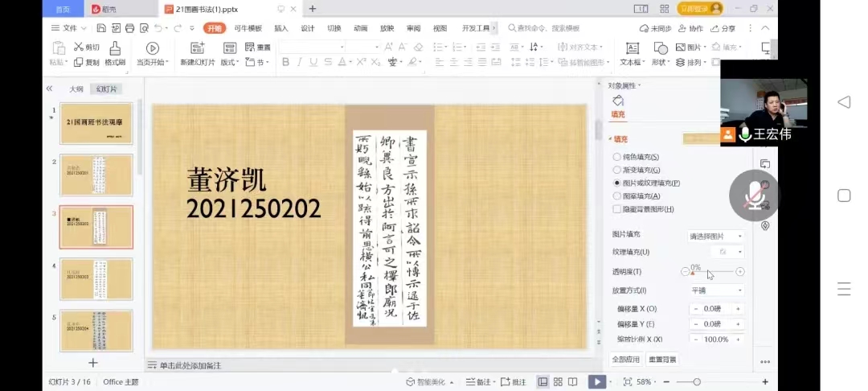The height and width of the screenshot is (391, 868).
Task: Switch to slide sorter view icon
Action: click(x=558, y=381)
